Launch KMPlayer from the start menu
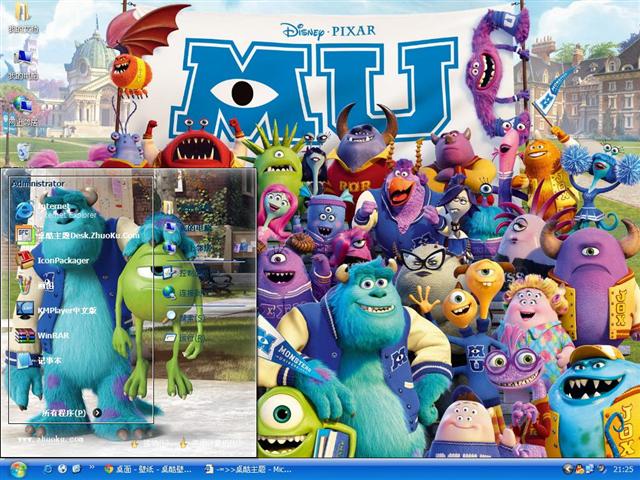 [56, 311]
